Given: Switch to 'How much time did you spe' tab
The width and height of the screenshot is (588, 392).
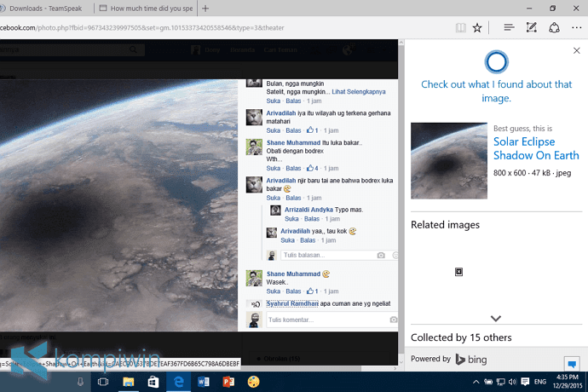Looking at the screenshot, I should 147,9.
